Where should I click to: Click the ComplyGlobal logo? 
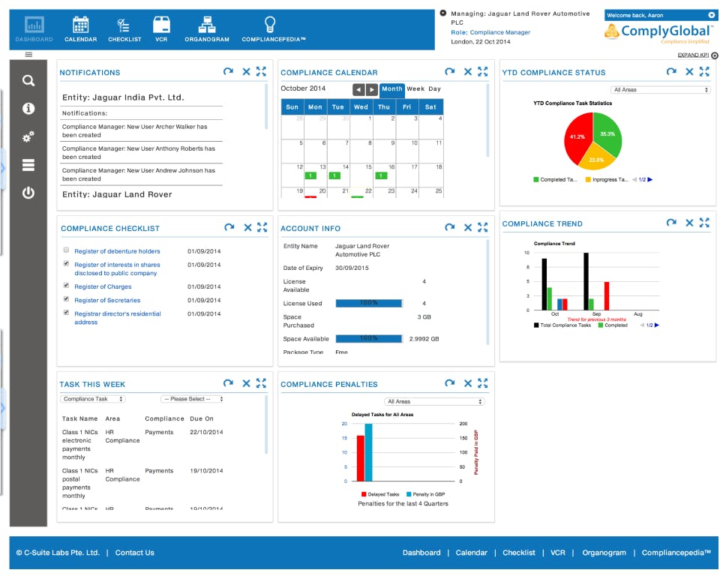pyautogui.click(x=659, y=33)
